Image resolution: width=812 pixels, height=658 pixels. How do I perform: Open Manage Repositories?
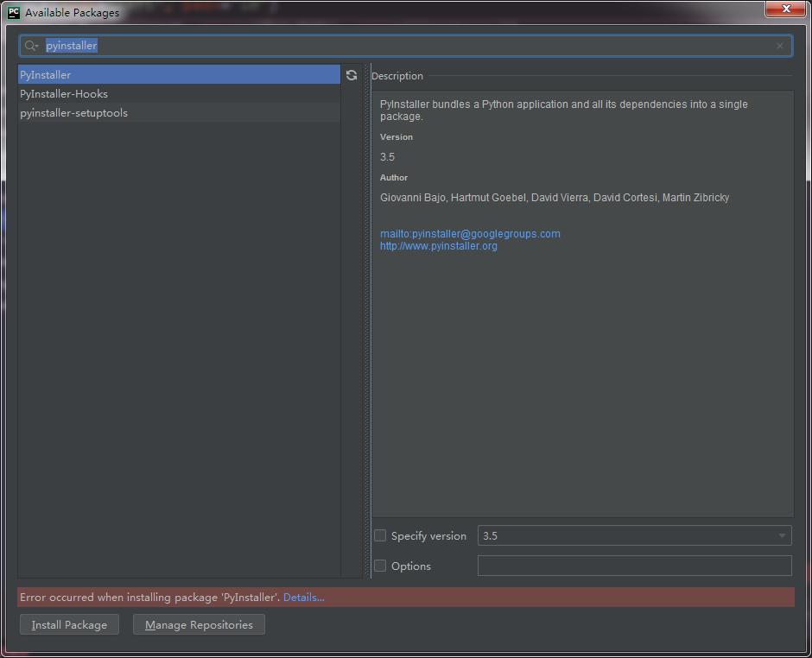pos(199,624)
